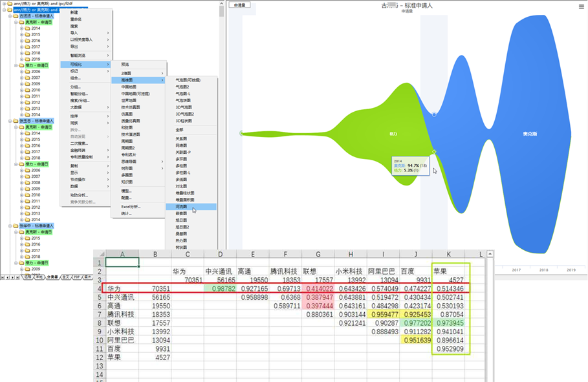Click the 2014 folder icon under first 奥克斯

click(x=27, y=28)
